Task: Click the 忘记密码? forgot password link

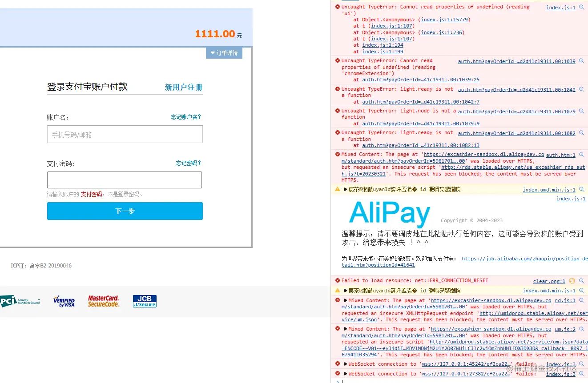Action: point(189,163)
